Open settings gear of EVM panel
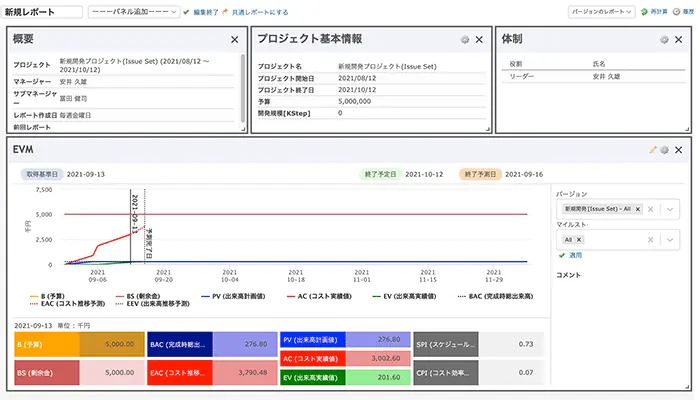700x400 pixels. (664, 150)
